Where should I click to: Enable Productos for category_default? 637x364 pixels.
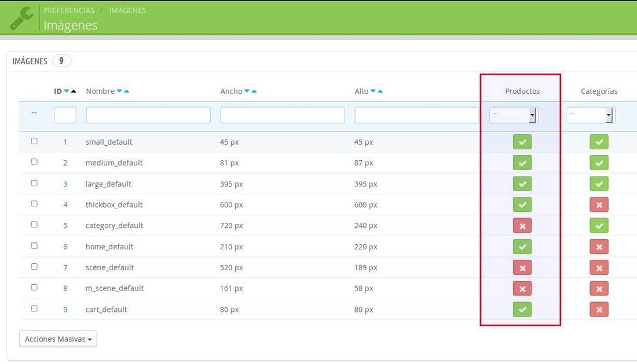point(522,226)
